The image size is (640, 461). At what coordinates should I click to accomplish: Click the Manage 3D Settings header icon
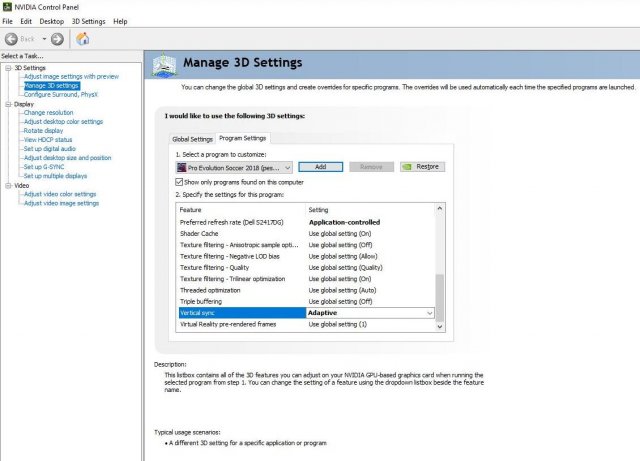point(164,64)
